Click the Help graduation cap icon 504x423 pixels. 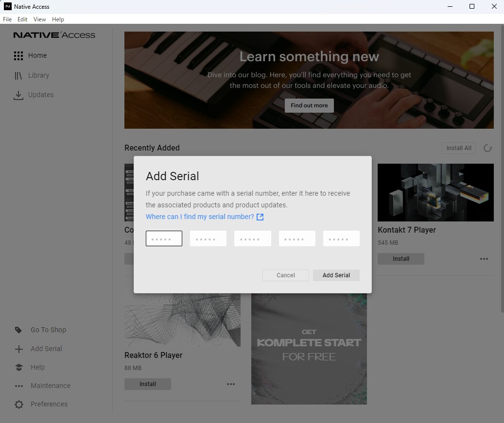(x=18, y=368)
